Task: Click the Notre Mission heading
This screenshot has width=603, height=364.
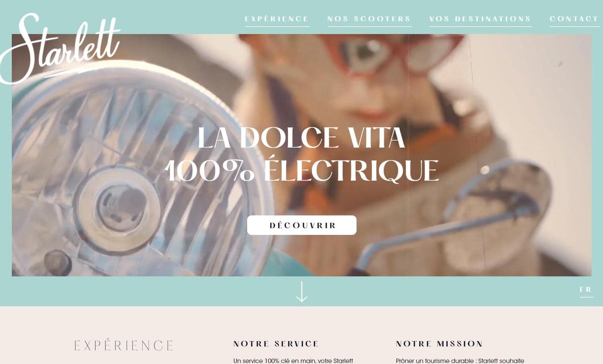Action: (439, 344)
